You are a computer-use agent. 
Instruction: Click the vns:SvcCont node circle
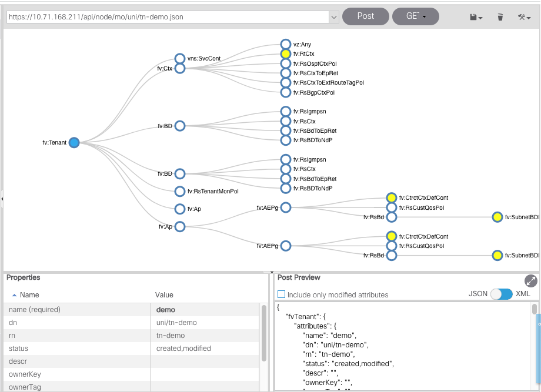(180, 58)
